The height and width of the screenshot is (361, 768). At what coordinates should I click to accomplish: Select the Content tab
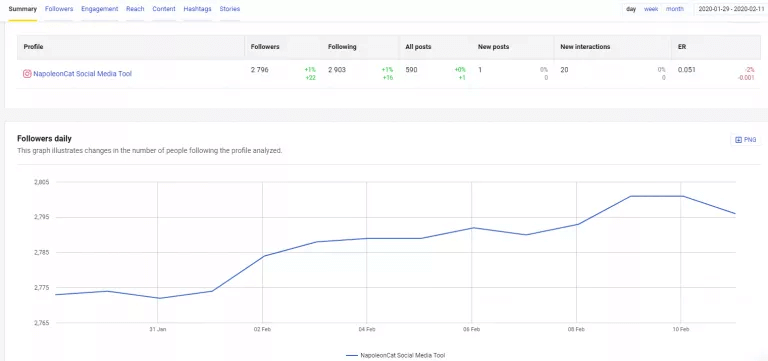[164, 9]
